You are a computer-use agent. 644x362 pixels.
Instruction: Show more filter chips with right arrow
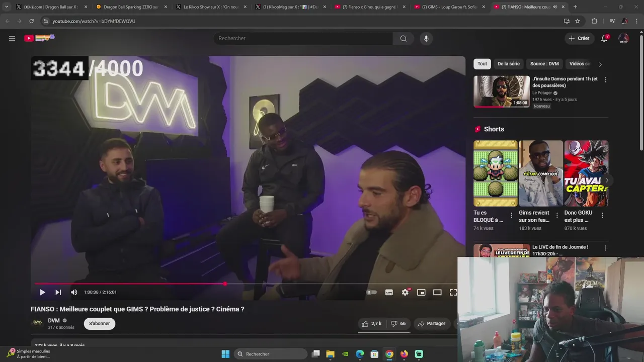[x=600, y=64]
